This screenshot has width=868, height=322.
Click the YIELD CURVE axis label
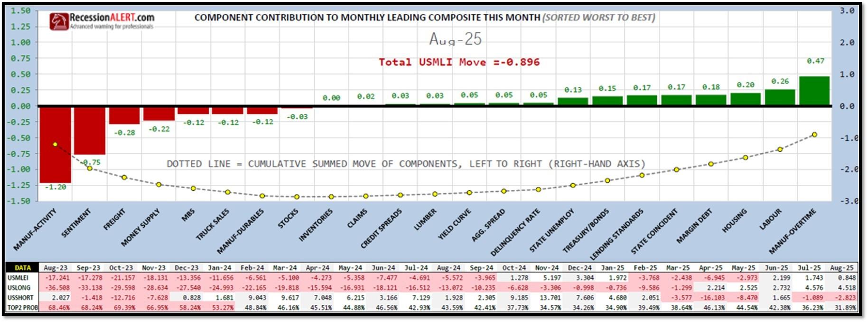tap(454, 223)
